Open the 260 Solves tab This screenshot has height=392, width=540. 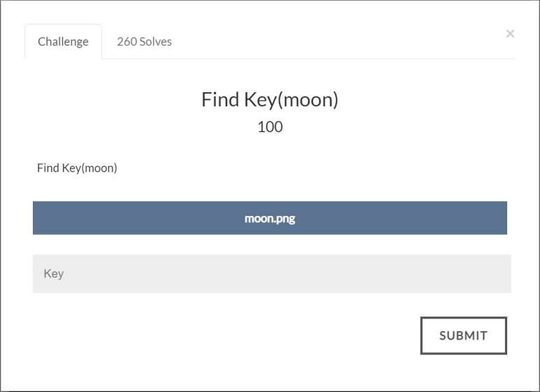point(145,42)
